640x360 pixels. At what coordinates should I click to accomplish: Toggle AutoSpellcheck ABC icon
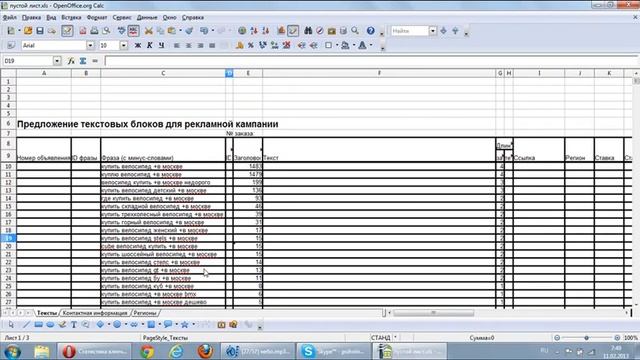[133, 31]
